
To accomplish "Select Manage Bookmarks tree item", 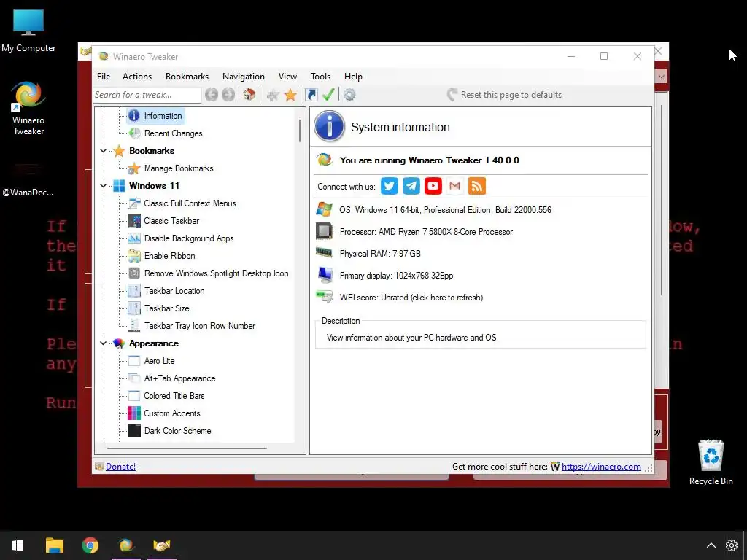I will (179, 168).
